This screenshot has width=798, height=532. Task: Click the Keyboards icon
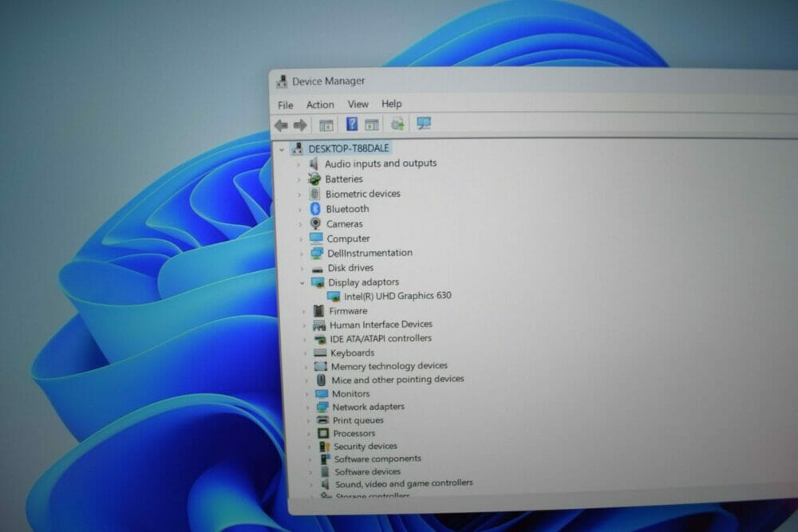[x=320, y=353]
